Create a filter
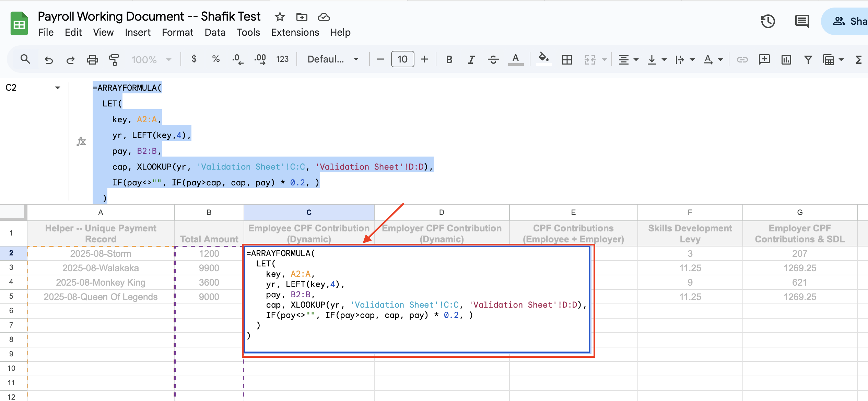Image resolution: width=868 pixels, height=401 pixels. click(x=808, y=60)
